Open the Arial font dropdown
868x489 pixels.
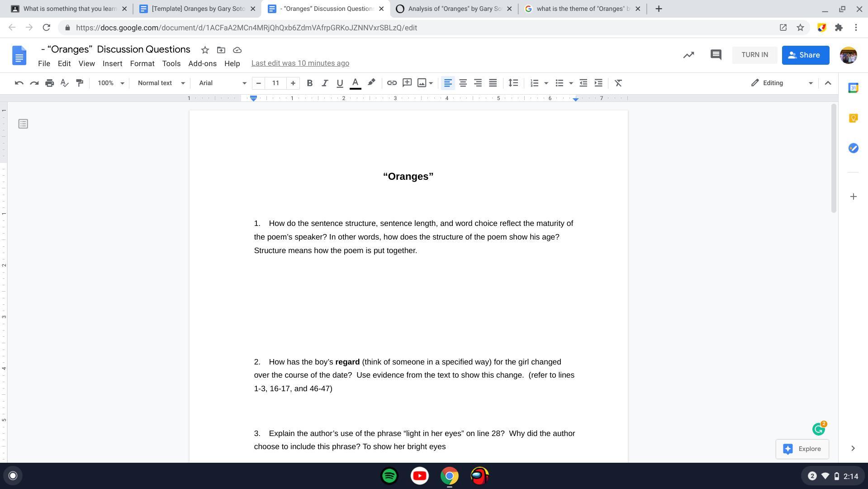[x=223, y=83]
